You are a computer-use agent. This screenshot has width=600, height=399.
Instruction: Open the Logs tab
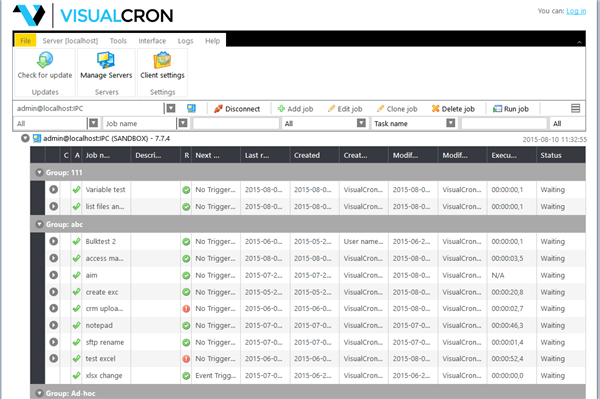[x=186, y=41]
